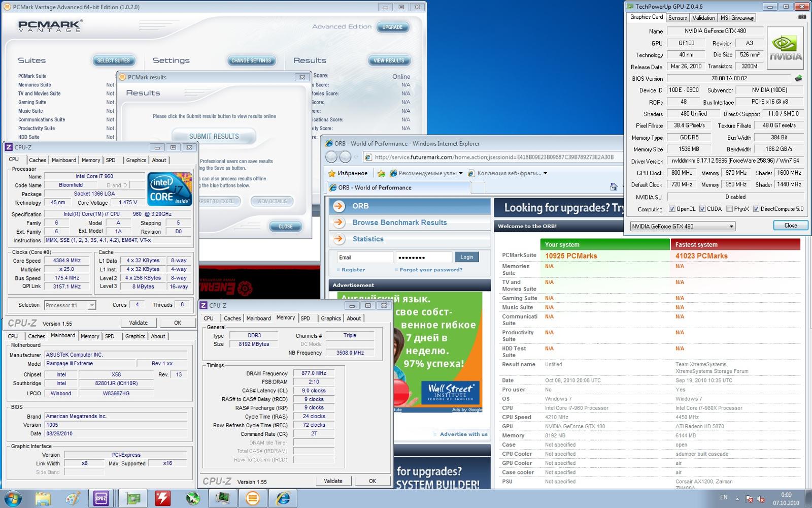This screenshot has width=812, height=508.
Task: Click the Register link on ORB page
Action: click(353, 270)
